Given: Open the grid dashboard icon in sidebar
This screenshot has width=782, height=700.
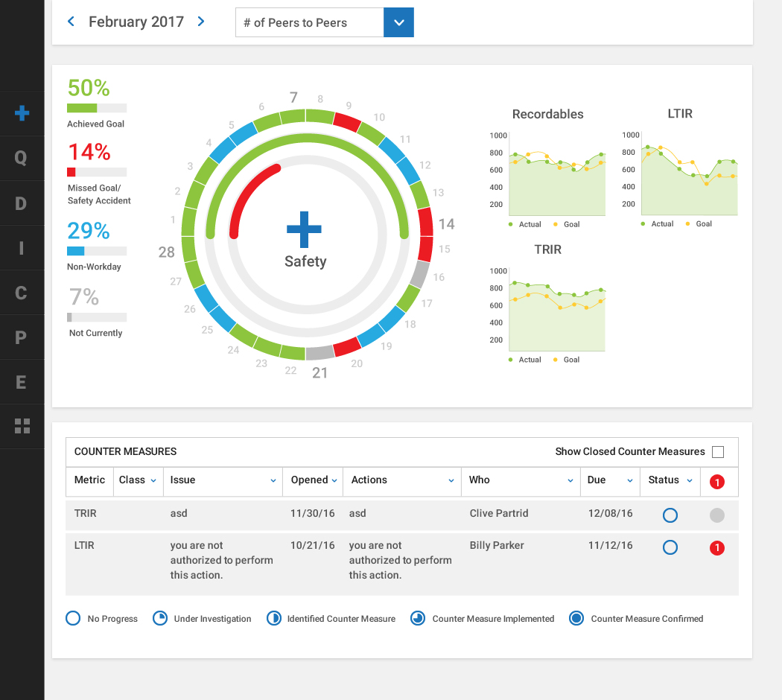Looking at the screenshot, I should click(x=22, y=426).
